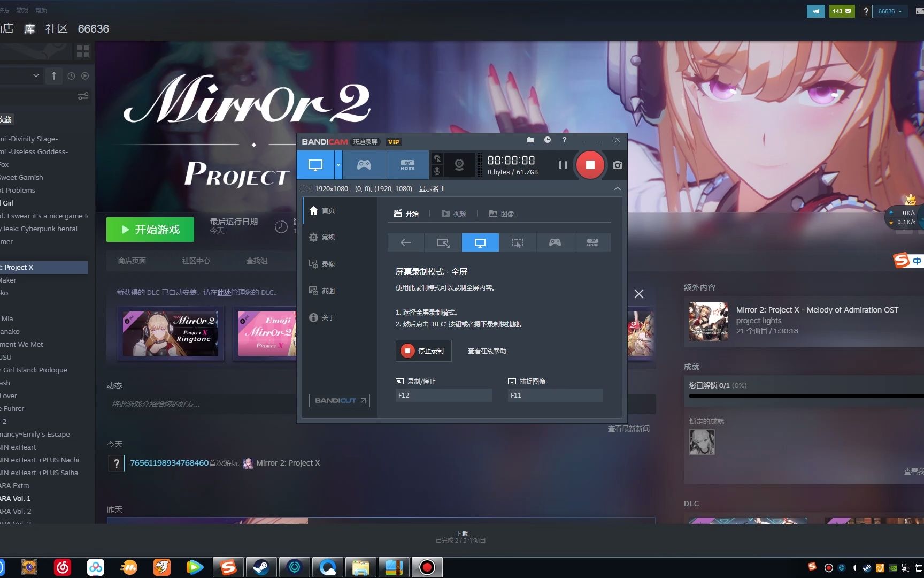Toggle the microphone audio recording option
The image size is (924, 578).
437,172
